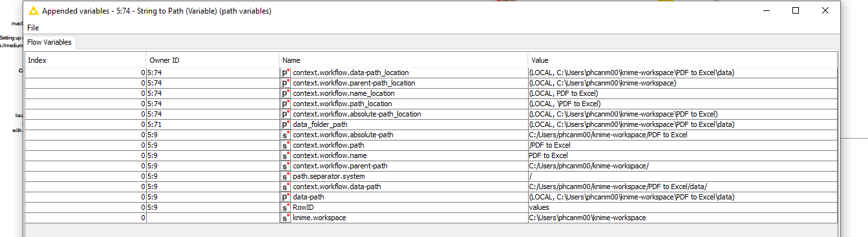Click KNIME warning triangle icon in title bar

[34, 11]
